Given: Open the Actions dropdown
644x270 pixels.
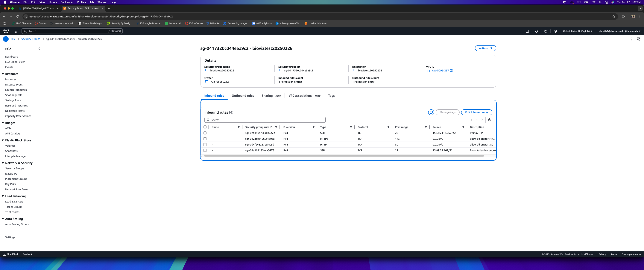Looking at the screenshot, I should click(485, 48).
